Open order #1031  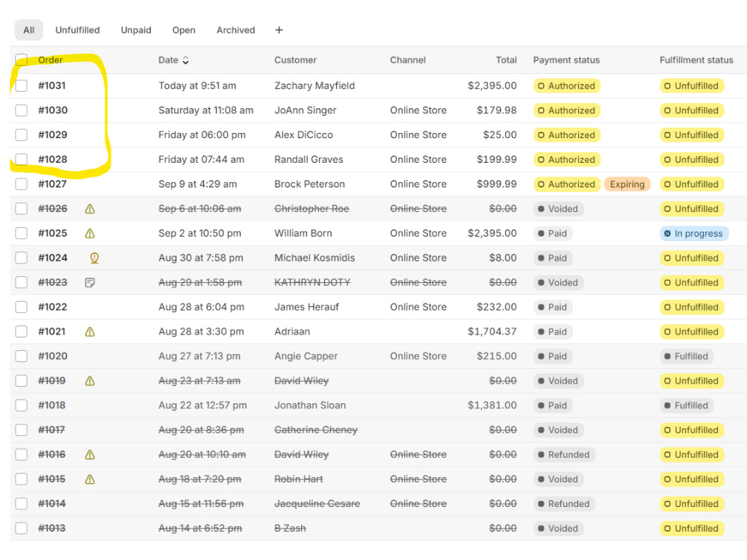(x=52, y=86)
